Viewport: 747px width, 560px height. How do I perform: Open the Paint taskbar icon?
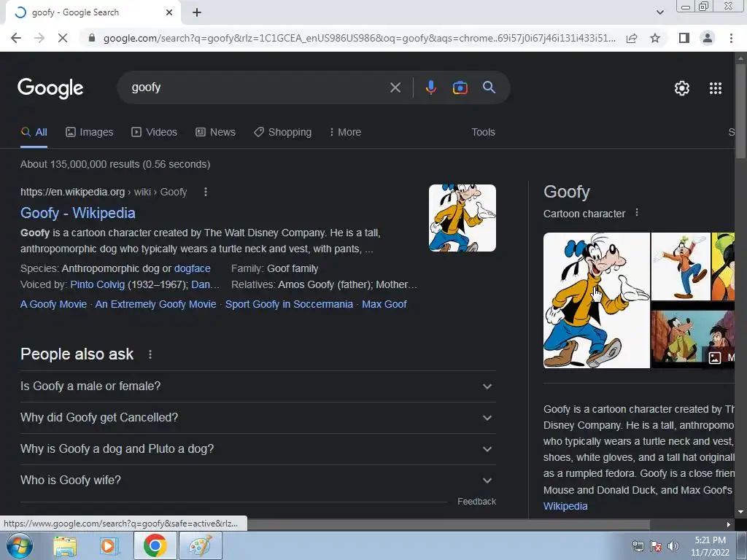[200, 545]
